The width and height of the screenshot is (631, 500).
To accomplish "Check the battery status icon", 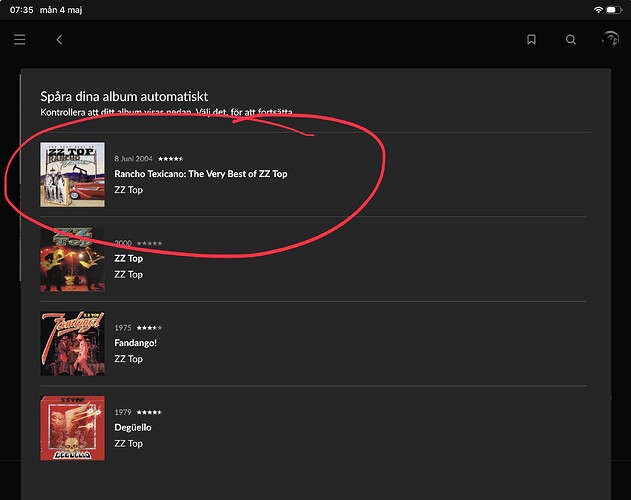I will pos(614,10).
